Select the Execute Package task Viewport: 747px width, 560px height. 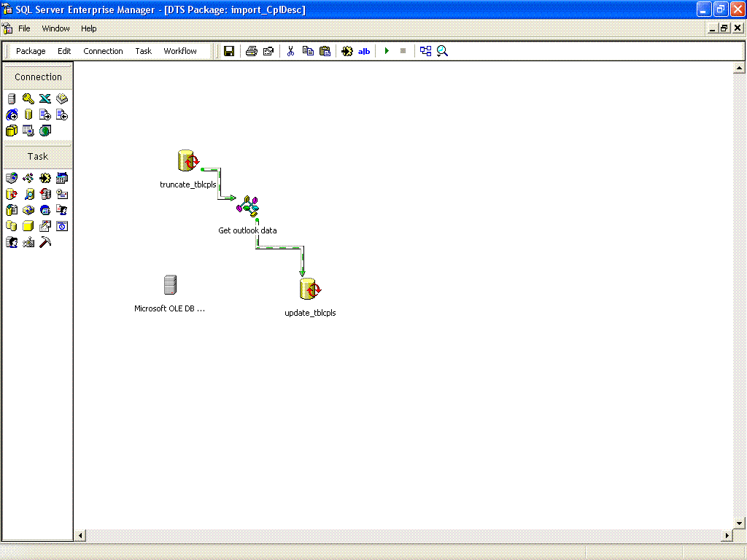28,210
